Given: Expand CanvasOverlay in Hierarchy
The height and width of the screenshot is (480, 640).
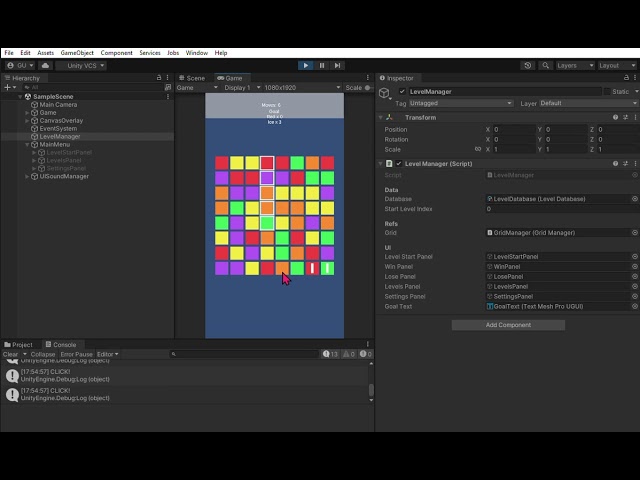Looking at the screenshot, I should [27, 121].
